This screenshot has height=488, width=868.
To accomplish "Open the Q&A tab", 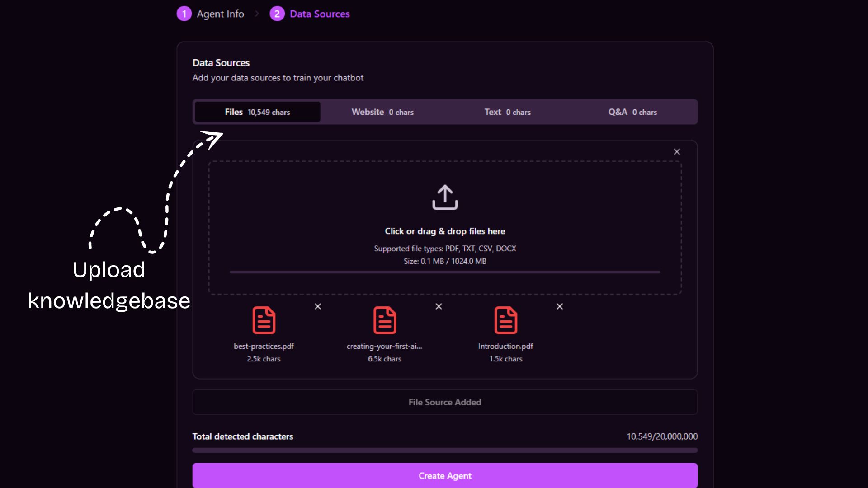I will coord(632,112).
